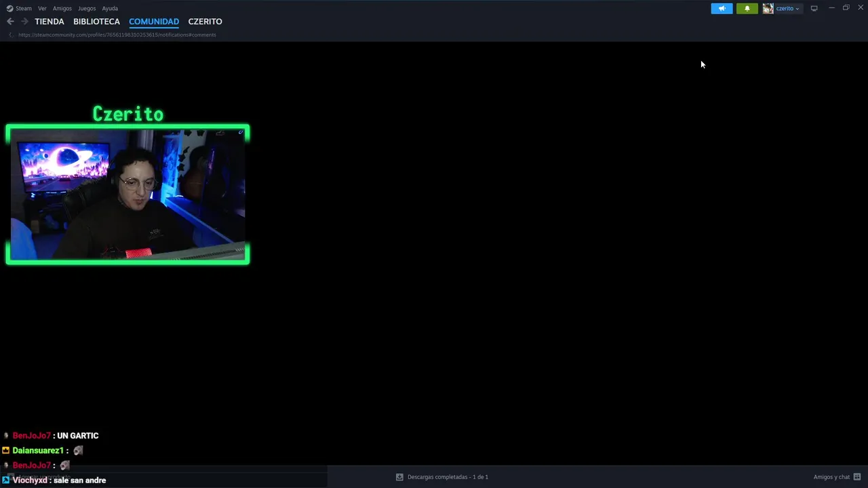
Task: Go back with the left arrow
Action: [10, 22]
